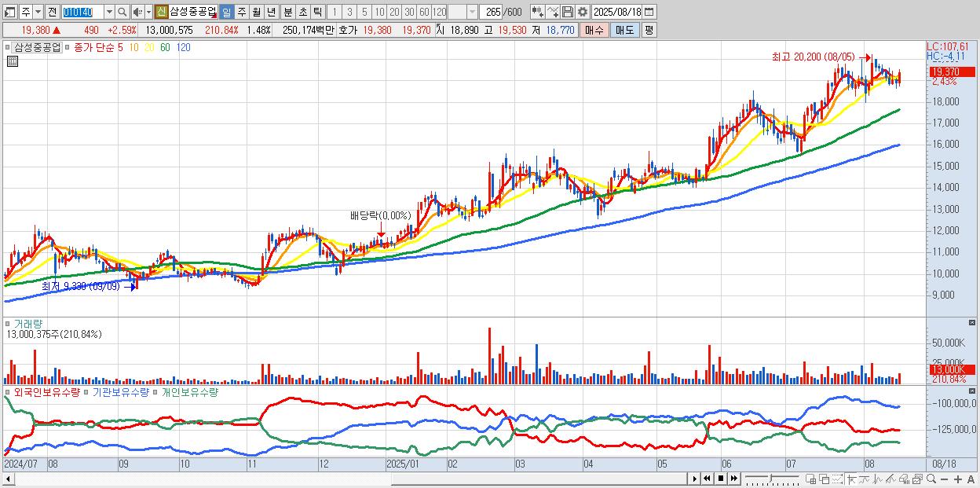Click the 거래량 volume panel label
The width and height of the screenshot is (980, 488).
(27, 323)
